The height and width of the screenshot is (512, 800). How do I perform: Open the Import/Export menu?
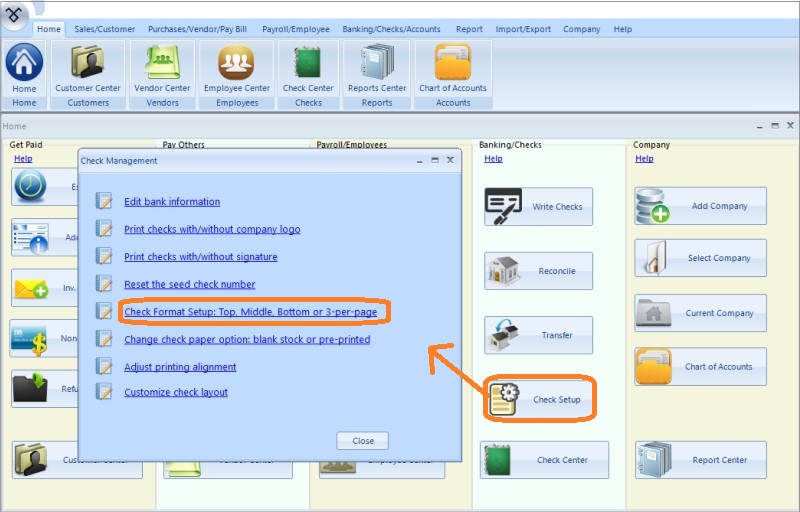click(x=525, y=29)
